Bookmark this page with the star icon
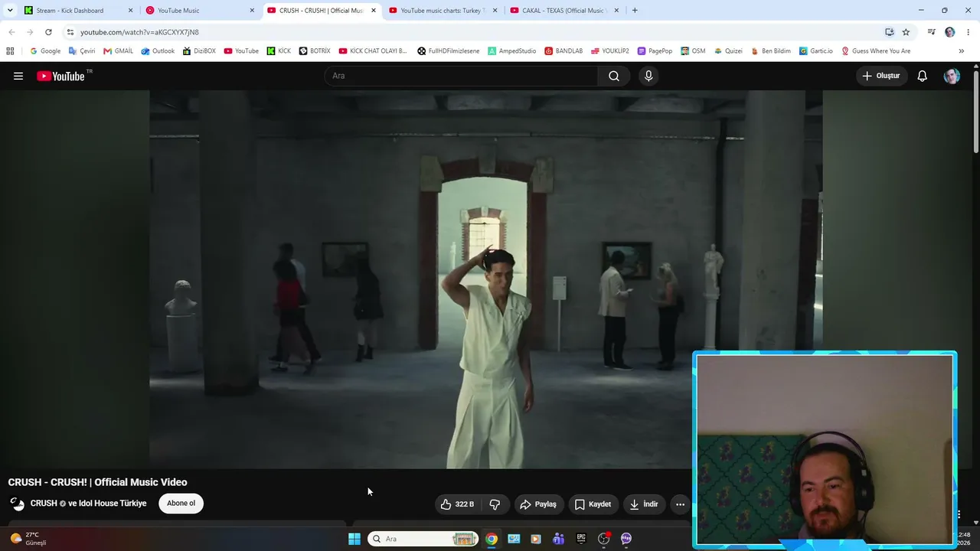The image size is (980, 551). pyautogui.click(x=906, y=32)
